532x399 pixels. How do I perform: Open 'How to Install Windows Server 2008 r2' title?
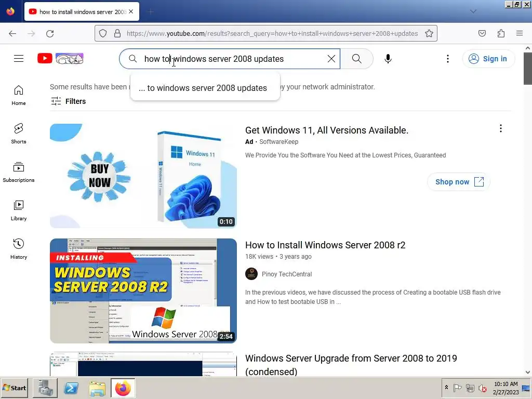[325, 245]
